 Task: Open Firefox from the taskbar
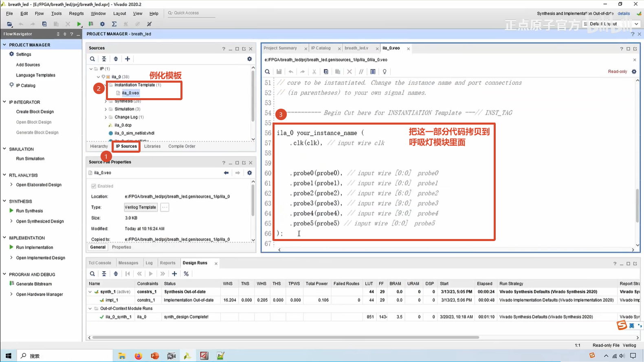[138, 356]
